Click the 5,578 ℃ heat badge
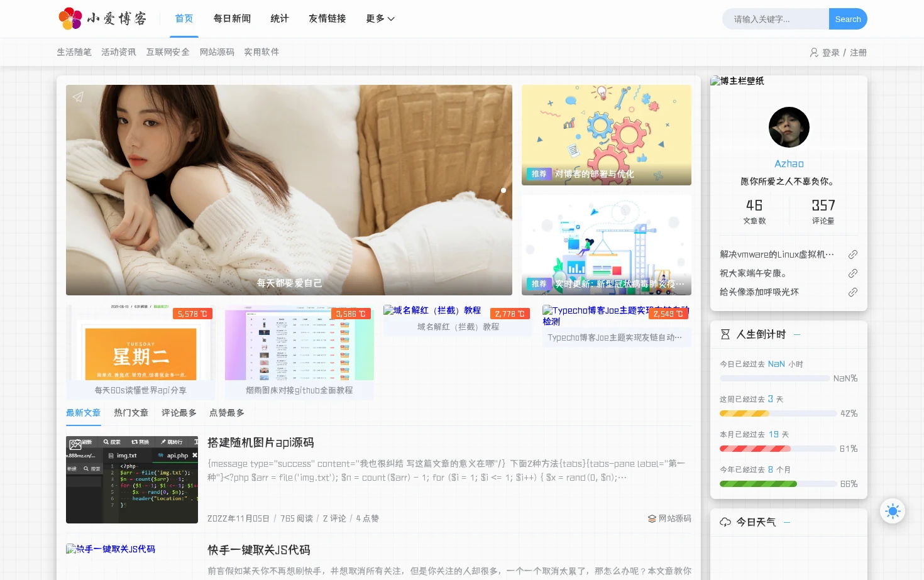This screenshot has height=580, width=924. pos(192,314)
